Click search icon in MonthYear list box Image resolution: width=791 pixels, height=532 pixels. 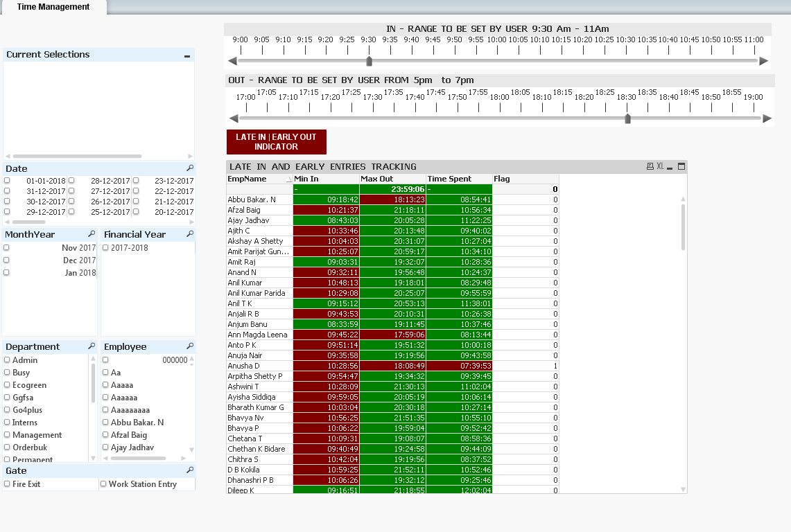(x=92, y=234)
